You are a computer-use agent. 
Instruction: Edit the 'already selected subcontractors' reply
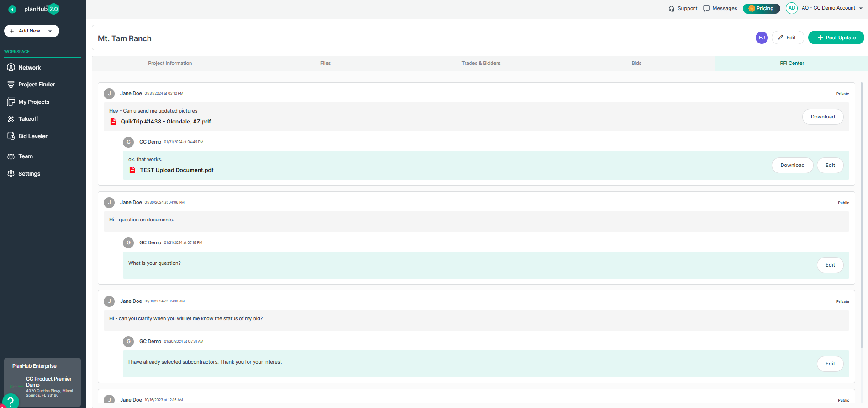click(x=830, y=364)
